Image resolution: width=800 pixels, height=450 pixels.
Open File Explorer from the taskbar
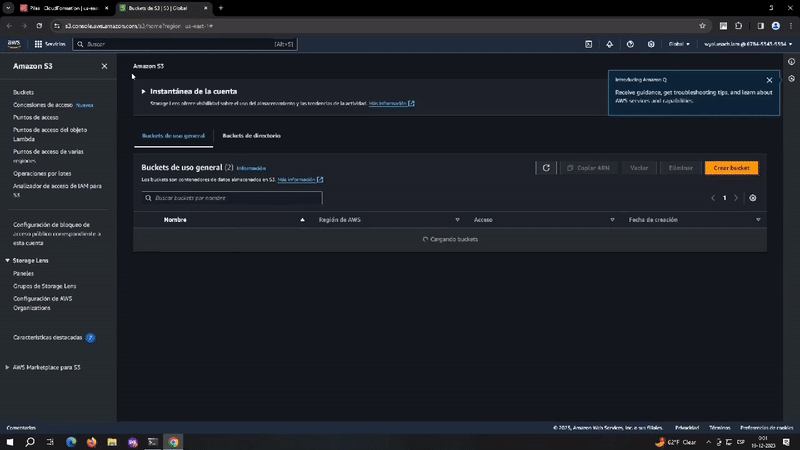click(x=112, y=442)
